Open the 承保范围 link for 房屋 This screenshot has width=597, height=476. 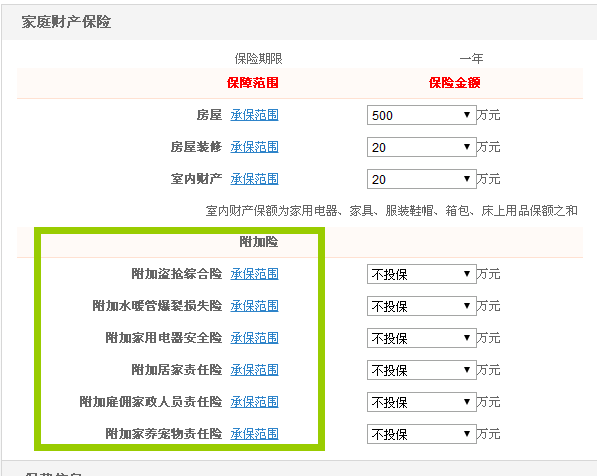254,115
